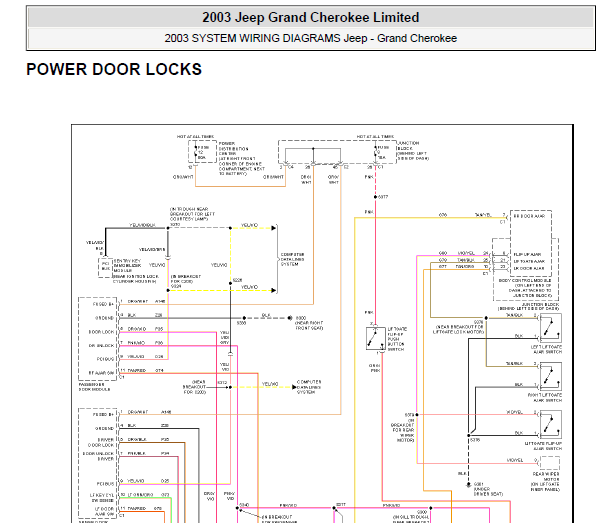
Task: Click 'FUSED B+' in the passenger door module
Action: [x=103, y=304]
